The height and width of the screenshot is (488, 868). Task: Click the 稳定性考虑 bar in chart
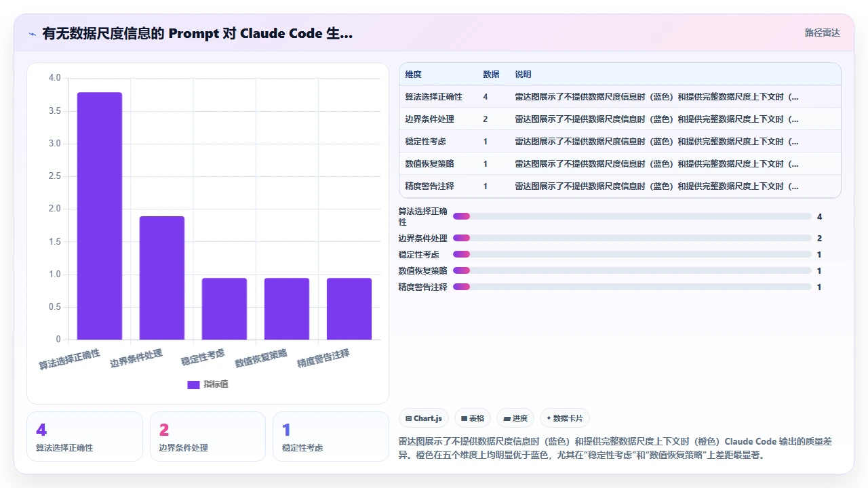point(224,308)
